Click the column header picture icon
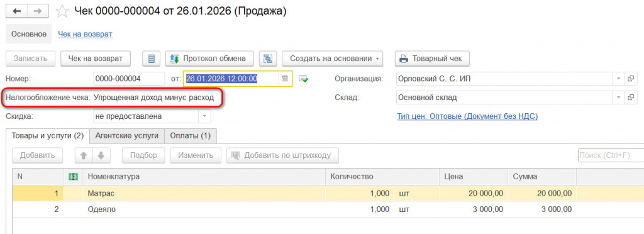The width and height of the screenshot is (644, 234). pyautogui.click(x=73, y=177)
